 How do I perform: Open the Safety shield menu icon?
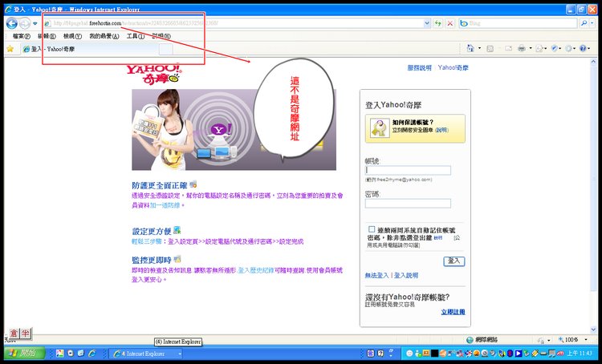(555, 48)
